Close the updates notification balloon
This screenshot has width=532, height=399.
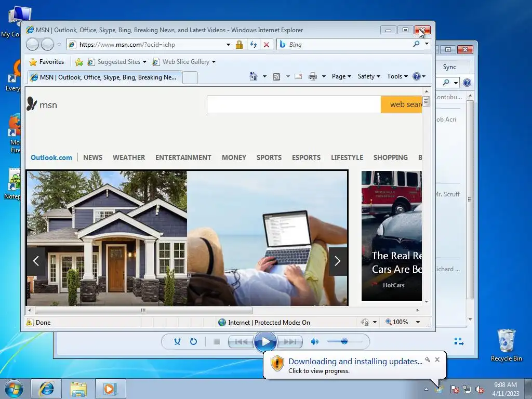tap(437, 360)
